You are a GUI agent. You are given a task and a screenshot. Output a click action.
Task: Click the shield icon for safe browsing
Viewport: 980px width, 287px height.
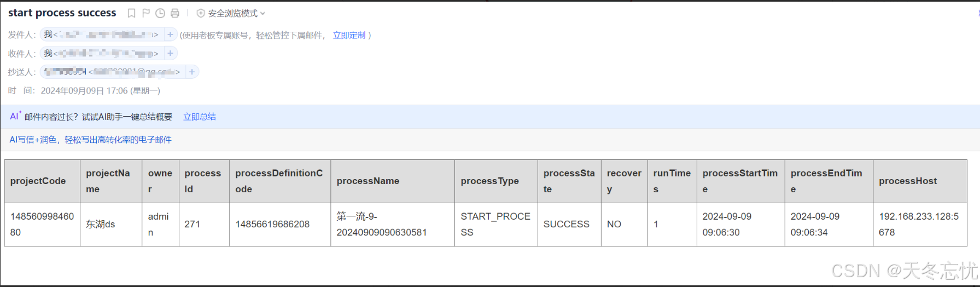point(201,13)
